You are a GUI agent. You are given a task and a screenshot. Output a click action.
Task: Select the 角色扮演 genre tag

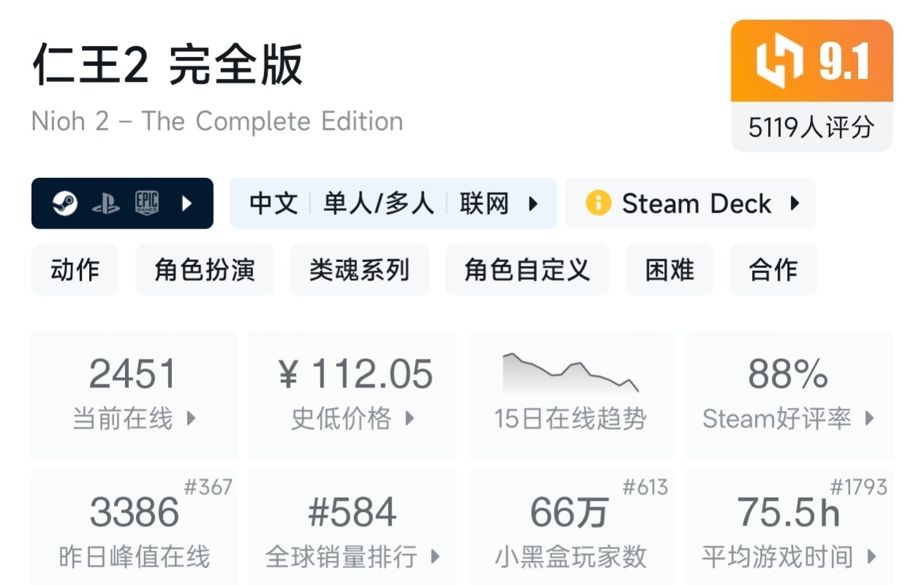click(204, 270)
